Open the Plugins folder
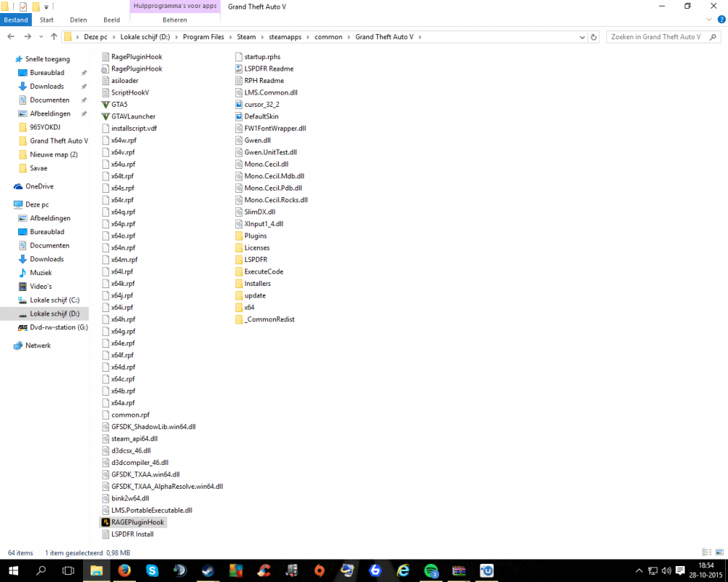The height and width of the screenshot is (582, 728). click(x=250, y=236)
